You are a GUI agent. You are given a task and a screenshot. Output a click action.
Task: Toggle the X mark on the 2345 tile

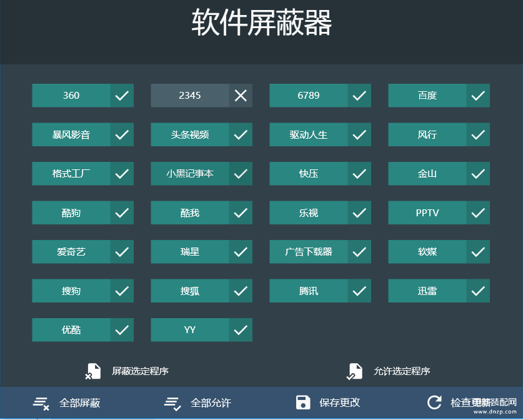click(x=241, y=96)
